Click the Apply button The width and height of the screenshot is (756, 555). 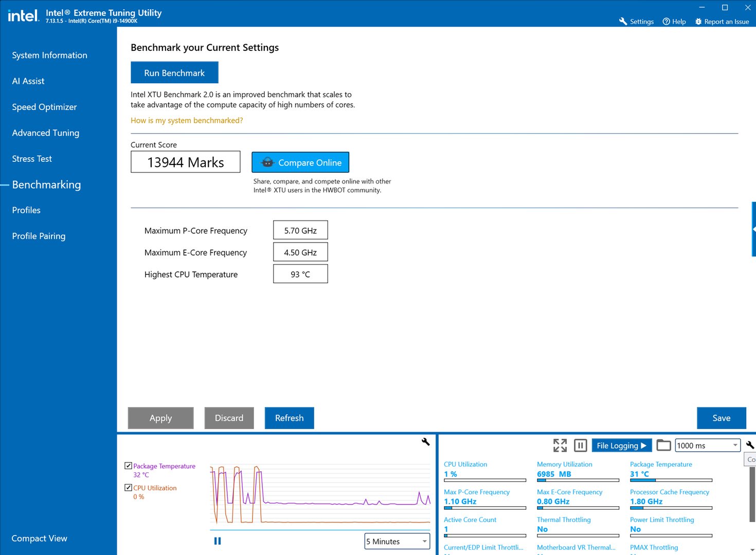160,418
